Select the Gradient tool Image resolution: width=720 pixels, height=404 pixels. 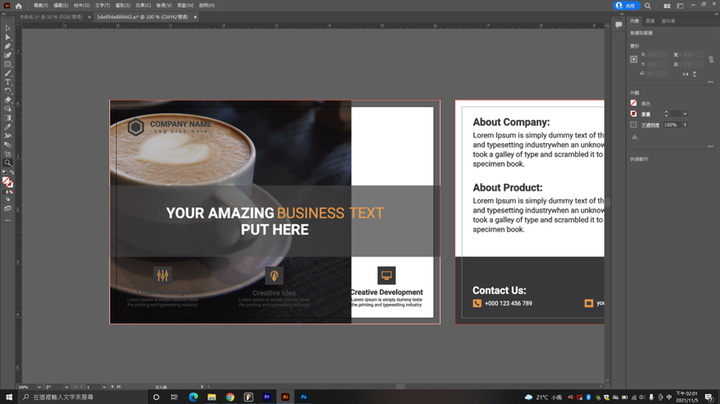coord(8,118)
